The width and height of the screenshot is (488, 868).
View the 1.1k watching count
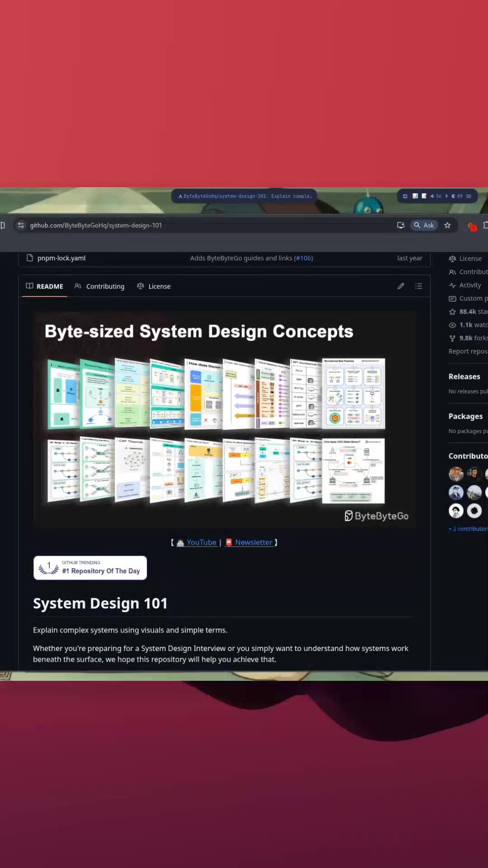473,325
